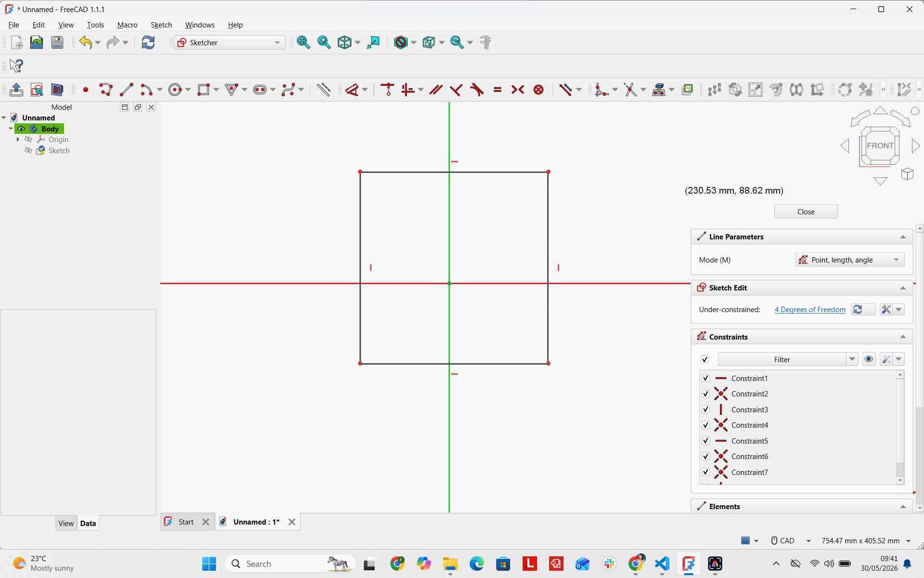This screenshot has height=578, width=924.
Task: Open the Sketch menu
Action: [x=161, y=25]
